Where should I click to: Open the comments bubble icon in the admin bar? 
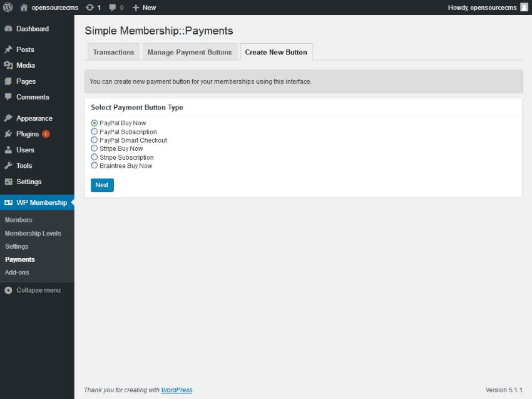[112, 8]
